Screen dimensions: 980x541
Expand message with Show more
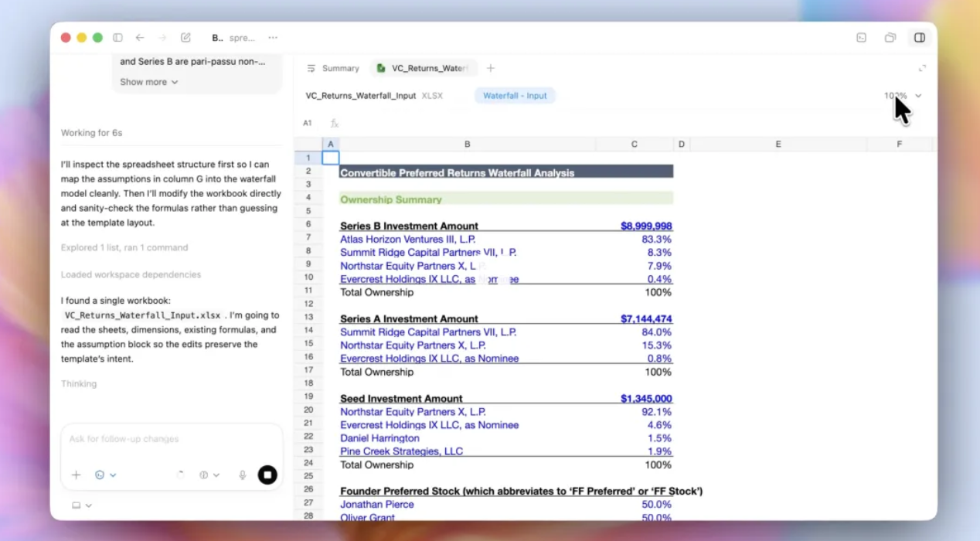148,82
